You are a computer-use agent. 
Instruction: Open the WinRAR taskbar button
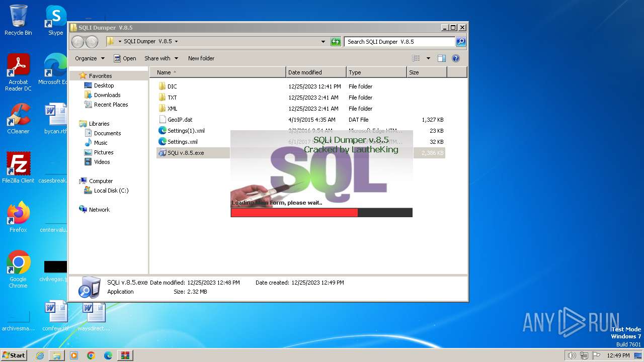pos(125,355)
